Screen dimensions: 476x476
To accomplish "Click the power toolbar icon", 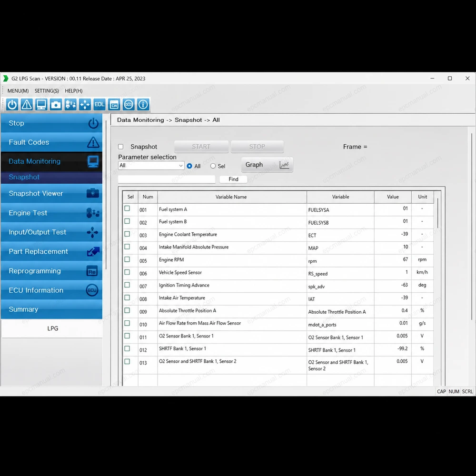I will pyautogui.click(x=12, y=104).
